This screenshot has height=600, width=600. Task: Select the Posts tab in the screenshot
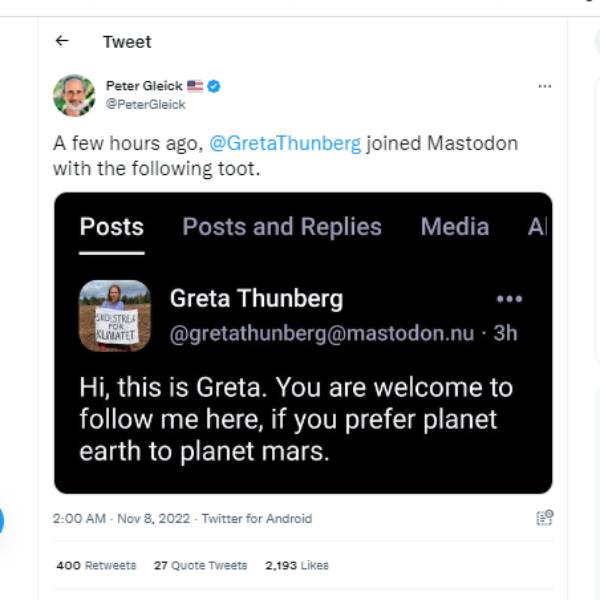click(x=111, y=227)
